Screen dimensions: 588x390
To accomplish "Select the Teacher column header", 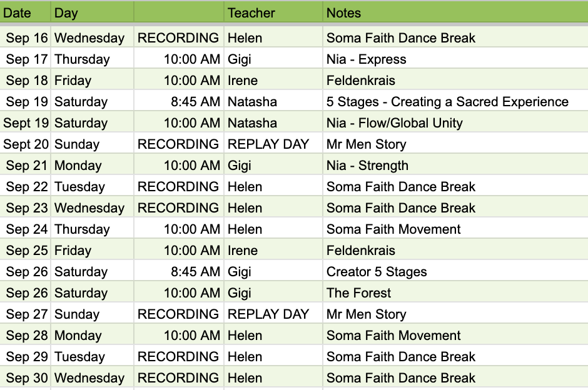I will pyautogui.click(x=273, y=12).
